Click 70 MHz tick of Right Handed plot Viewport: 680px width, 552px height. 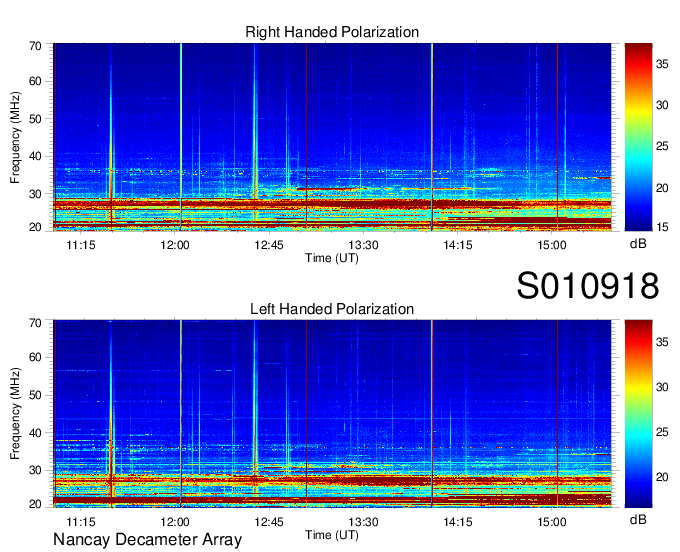click(x=35, y=46)
